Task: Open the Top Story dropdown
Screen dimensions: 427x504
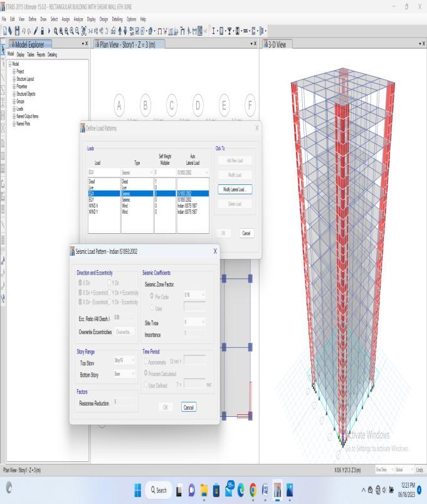Action: (x=124, y=360)
